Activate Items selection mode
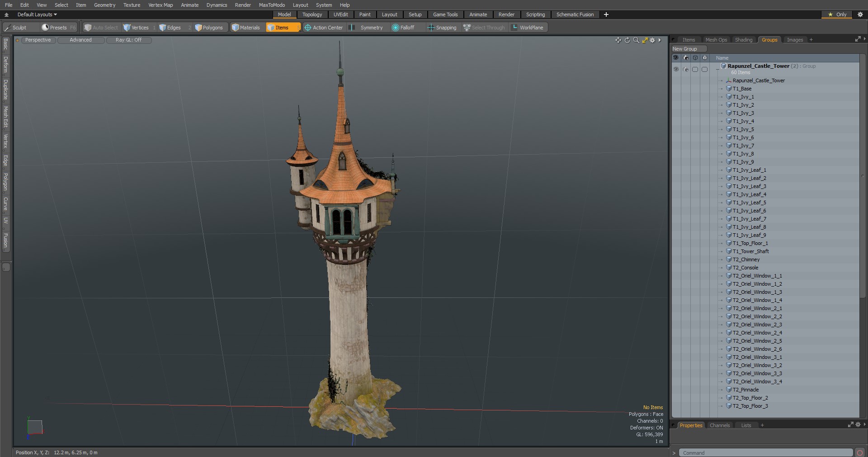This screenshot has height=457, width=868. click(x=283, y=28)
